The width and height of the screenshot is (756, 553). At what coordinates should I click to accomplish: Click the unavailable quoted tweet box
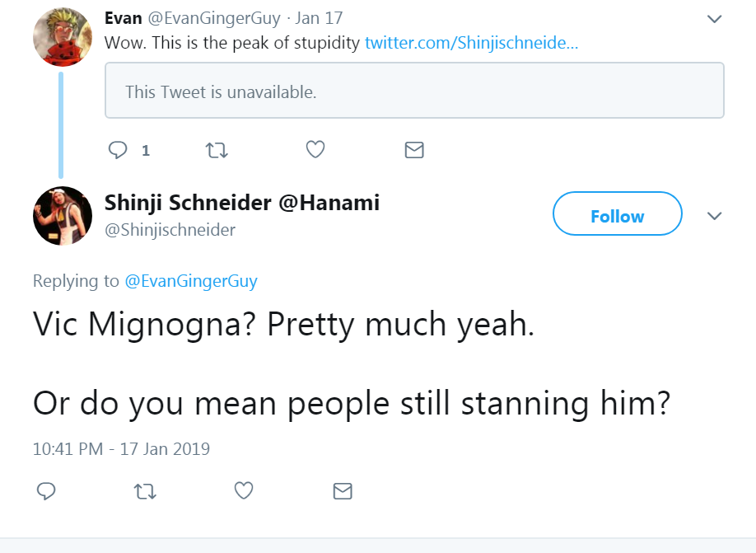pos(414,90)
